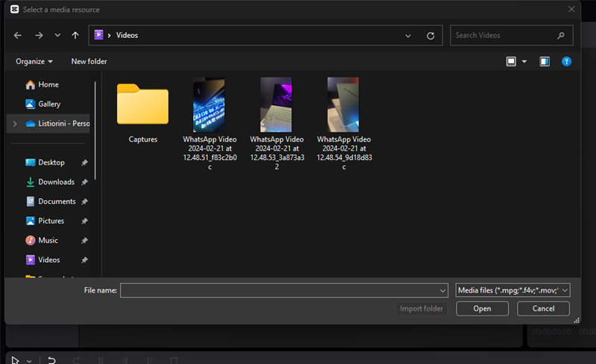Go up one folder level
The width and height of the screenshot is (596, 364).
click(x=75, y=35)
